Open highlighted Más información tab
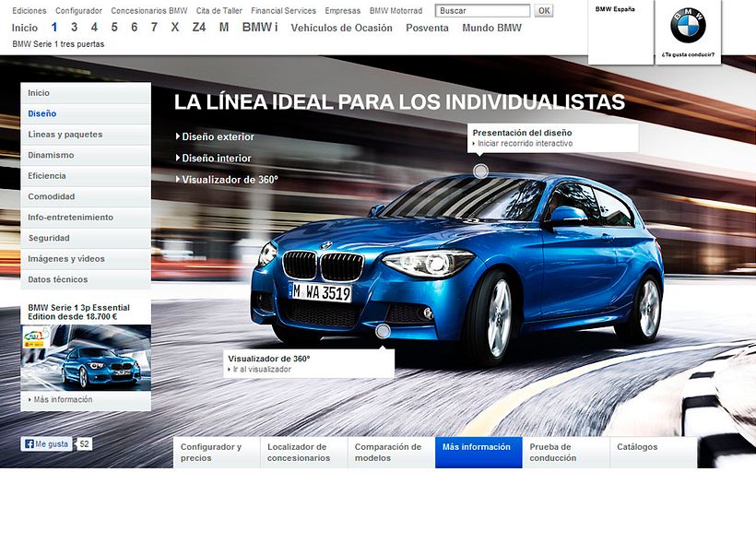Image resolution: width=756 pixels, height=543 pixels. click(478, 453)
